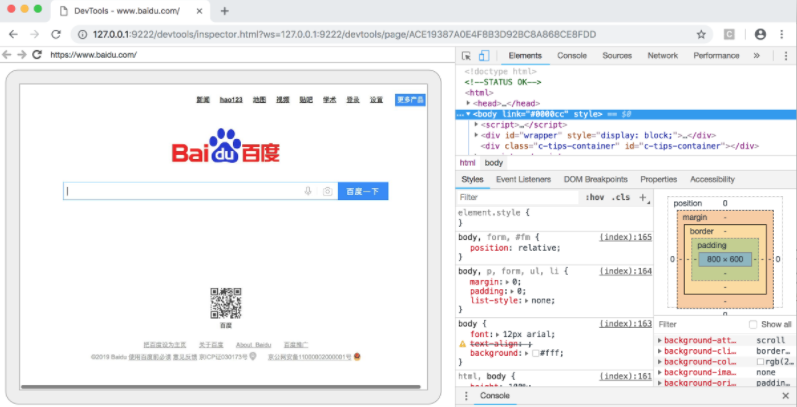The image size is (797, 407).
Task: Open a new browser tab
Action: [x=225, y=11]
